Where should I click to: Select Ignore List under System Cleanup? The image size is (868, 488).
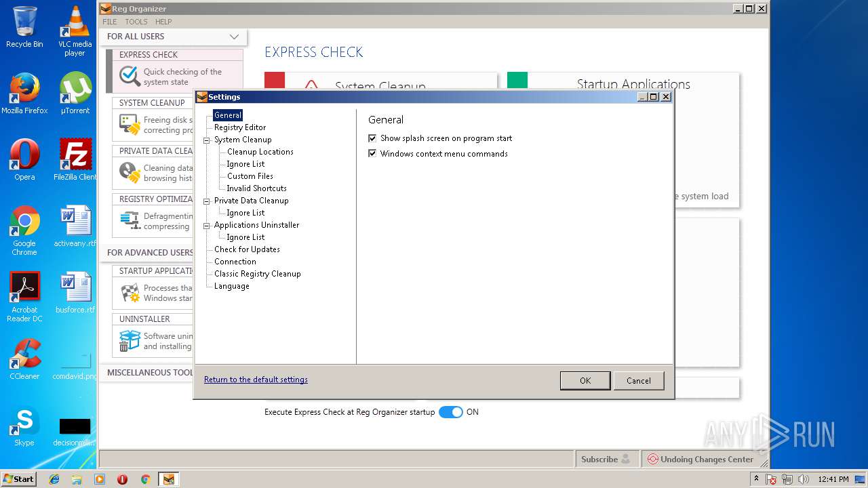click(x=245, y=164)
